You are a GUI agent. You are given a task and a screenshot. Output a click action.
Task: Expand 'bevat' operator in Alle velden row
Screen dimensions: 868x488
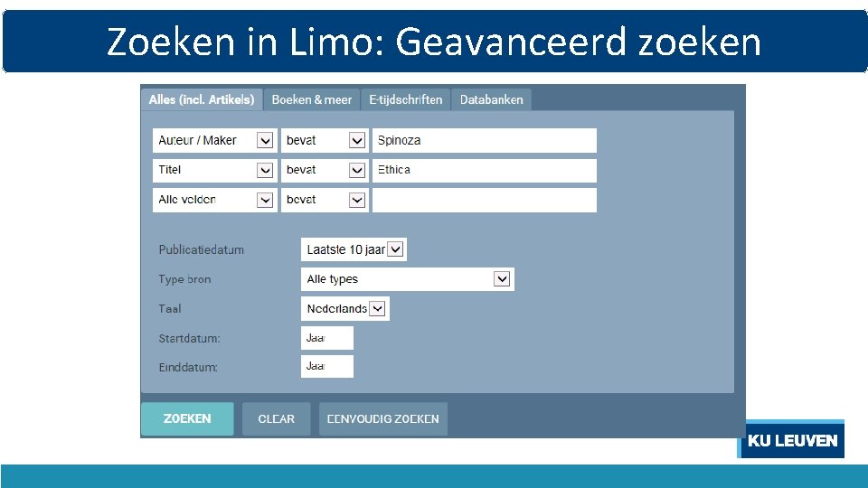point(325,200)
